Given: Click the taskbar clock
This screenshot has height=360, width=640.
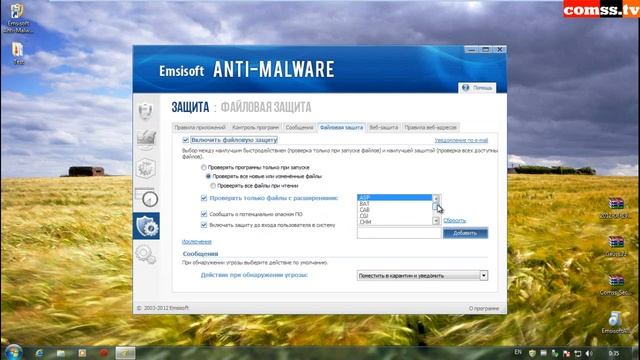Looking at the screenshot, I should [x=613, y=353].
